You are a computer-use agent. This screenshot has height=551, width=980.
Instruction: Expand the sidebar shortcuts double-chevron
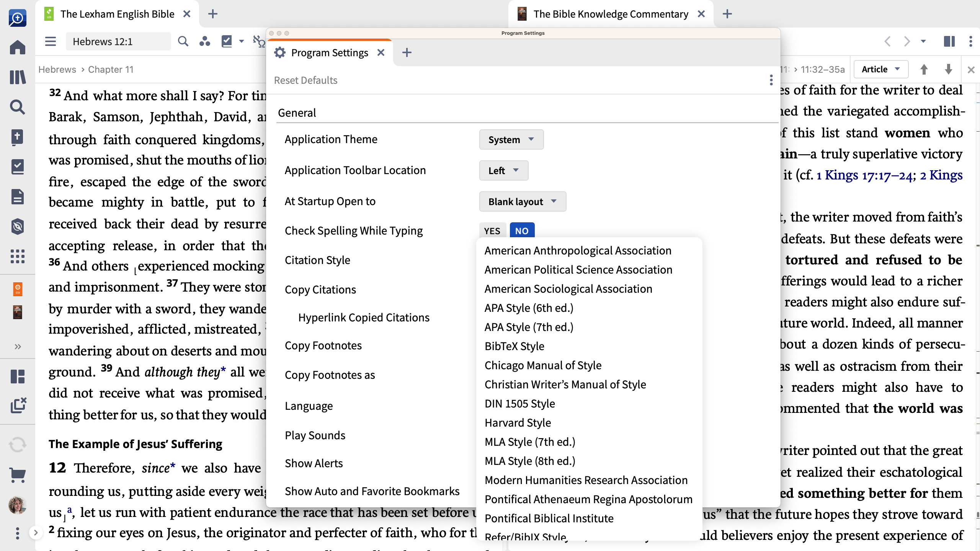point(18,347)
